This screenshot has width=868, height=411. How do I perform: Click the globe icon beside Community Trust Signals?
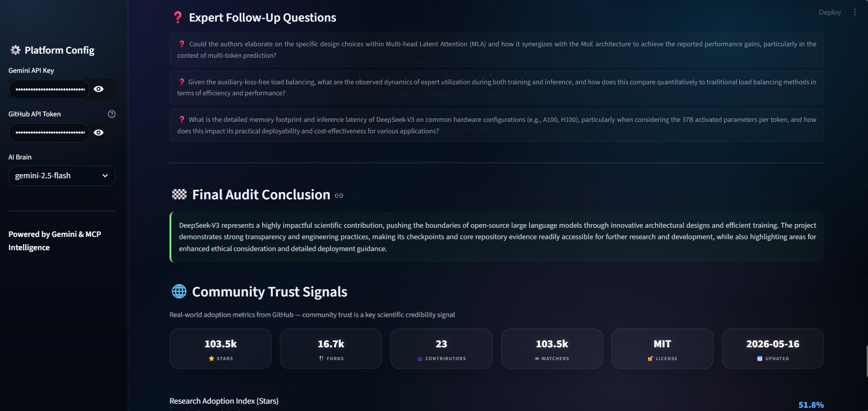tap(179, 291)
